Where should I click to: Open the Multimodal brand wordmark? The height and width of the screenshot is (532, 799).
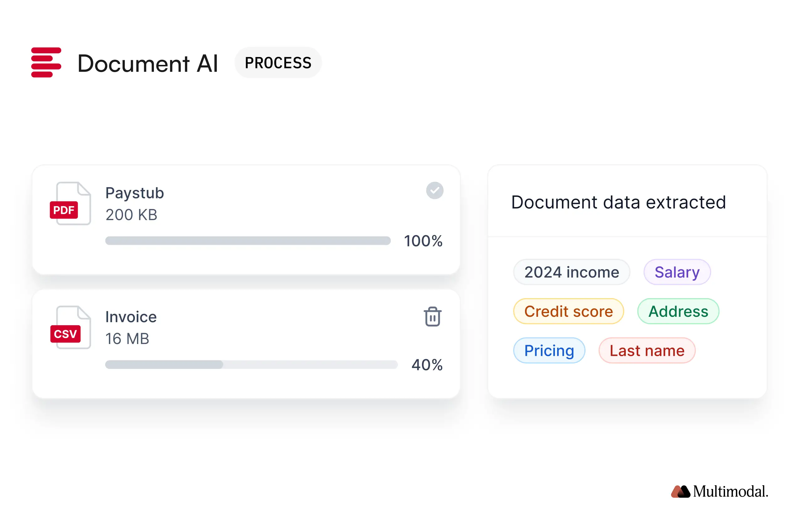(x=730, y=491)
